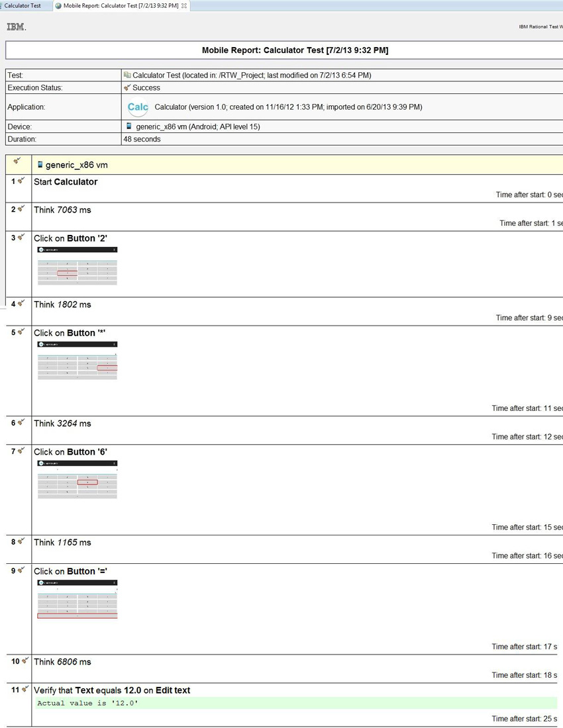Click the pass icon for step 9

(x=21, y=570)
